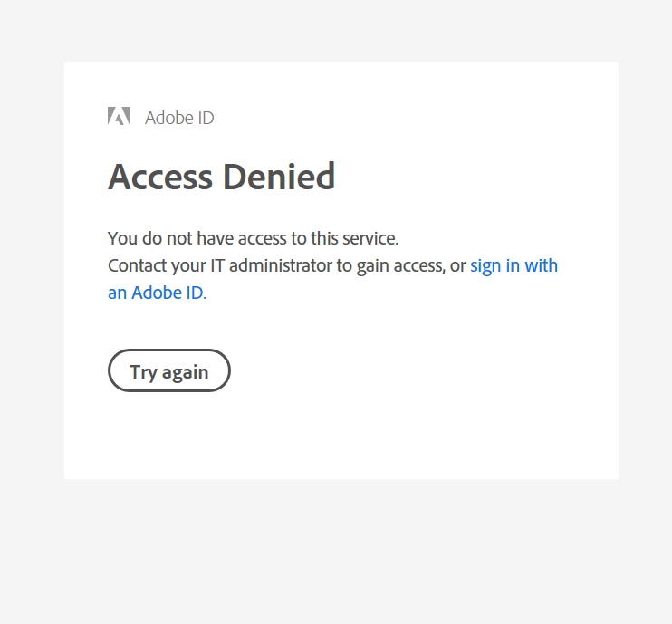672x624 pixels.
Task: Click the word 'Access' in the heading
Action: [160, 176]
